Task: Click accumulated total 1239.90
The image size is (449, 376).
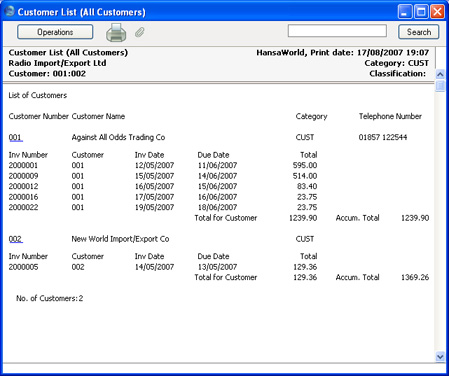Action: point(415,218)
